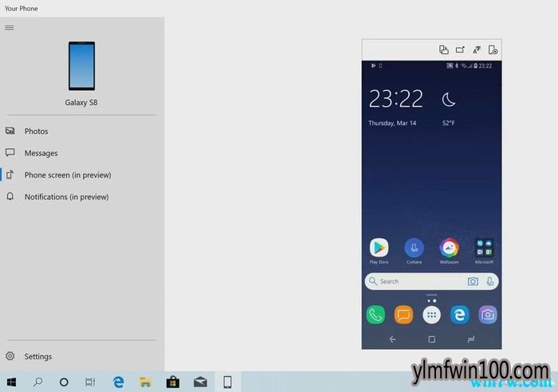
Task: Open the purple Camera app in dock
Action: coord(488,315)
